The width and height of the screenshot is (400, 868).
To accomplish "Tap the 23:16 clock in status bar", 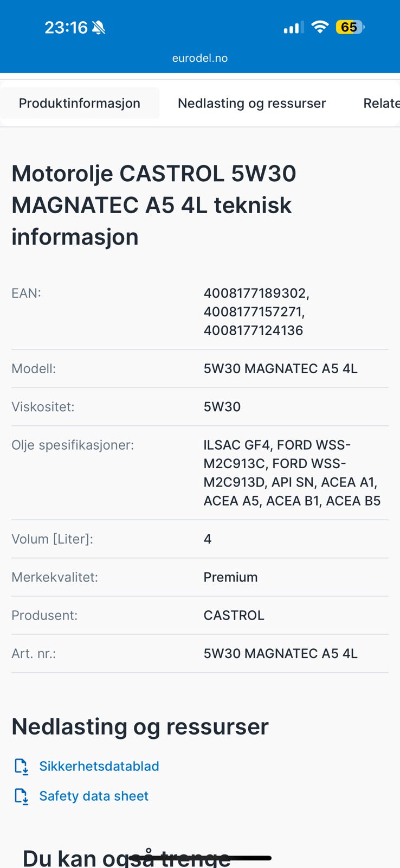I will point(66,28).
